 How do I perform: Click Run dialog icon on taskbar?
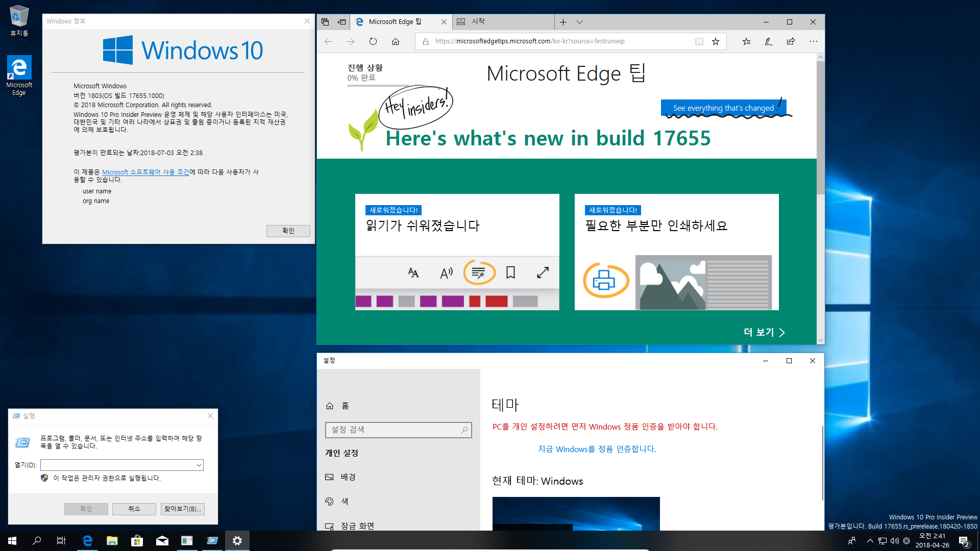pos(212,541)
